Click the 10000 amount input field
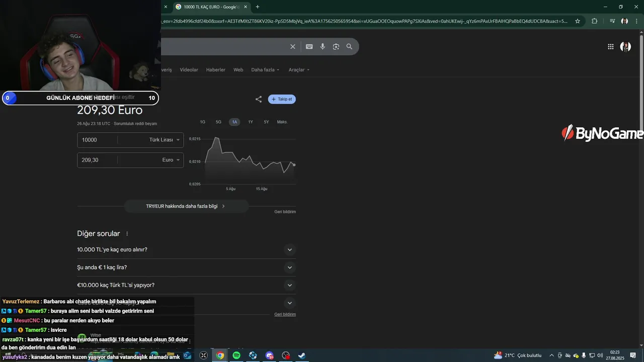644x362 pixels. pos(98,140)
